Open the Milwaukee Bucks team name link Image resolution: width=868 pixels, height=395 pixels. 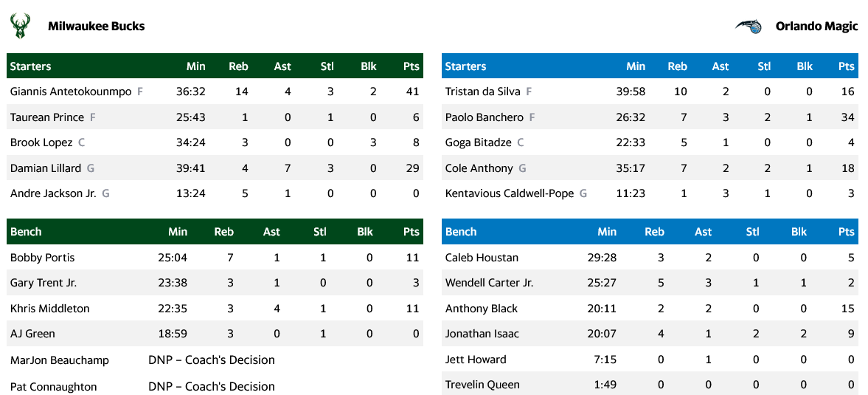(96, 27)
